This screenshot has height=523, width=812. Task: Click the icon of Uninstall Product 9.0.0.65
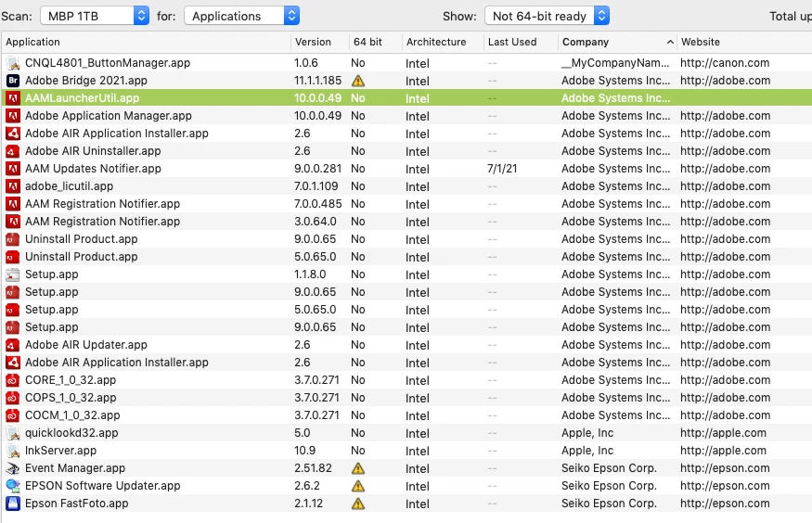pos(13,239)
